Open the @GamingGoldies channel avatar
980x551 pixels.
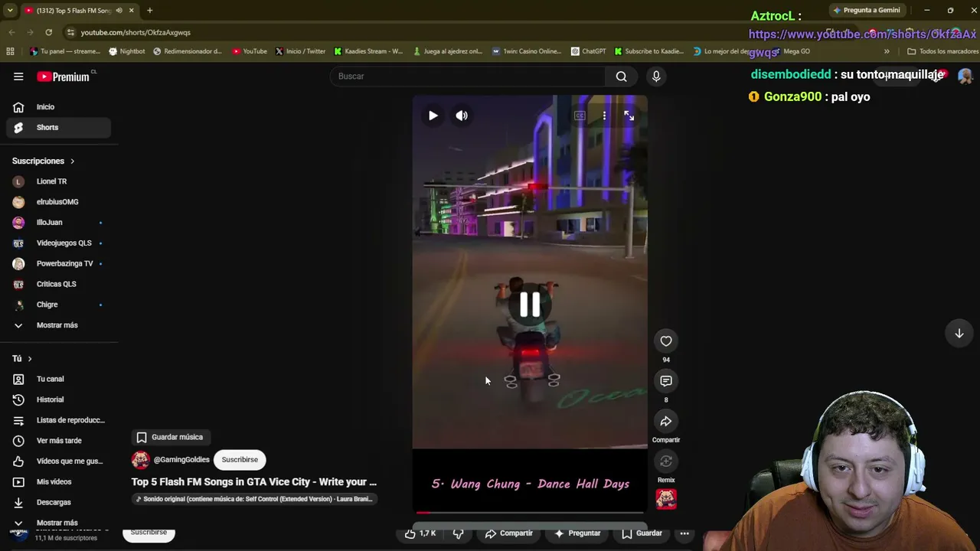click(x=140, y=460)
